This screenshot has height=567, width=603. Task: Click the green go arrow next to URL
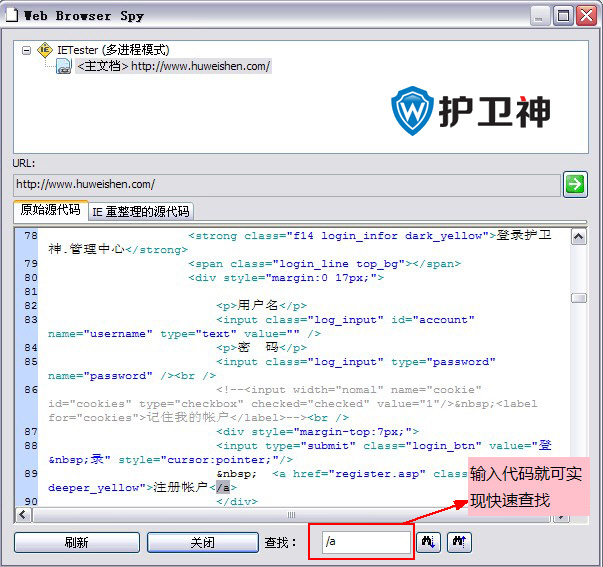[575, 184]
